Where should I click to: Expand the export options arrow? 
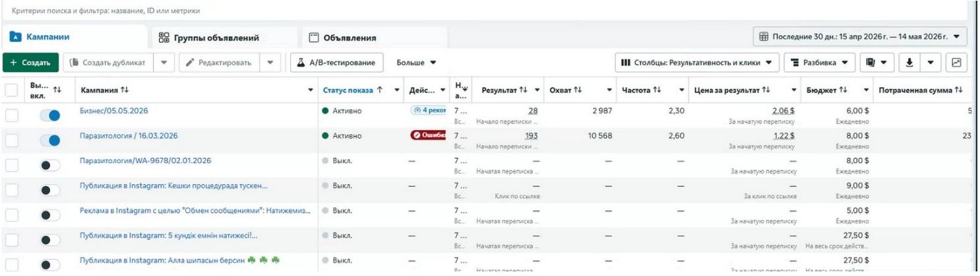[931, 63]
